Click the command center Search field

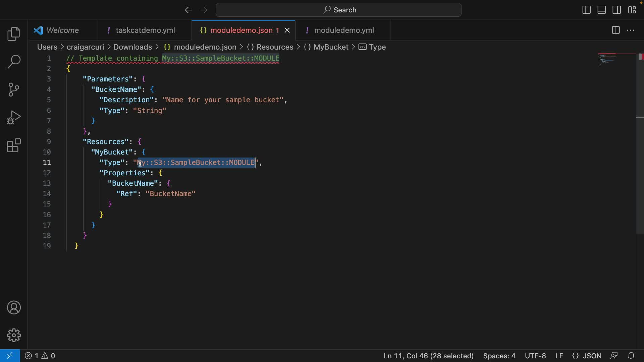point(338,10)
